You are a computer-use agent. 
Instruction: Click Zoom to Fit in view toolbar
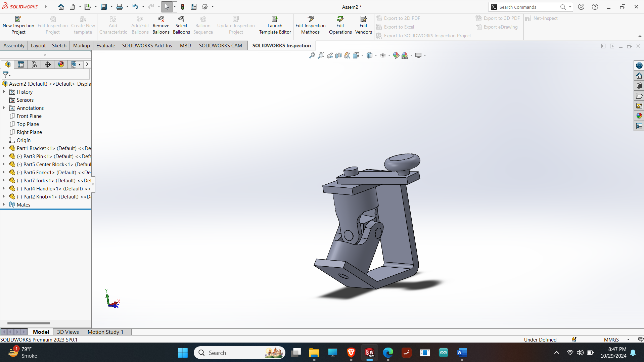pyautogui.click(x=312, y=55)
